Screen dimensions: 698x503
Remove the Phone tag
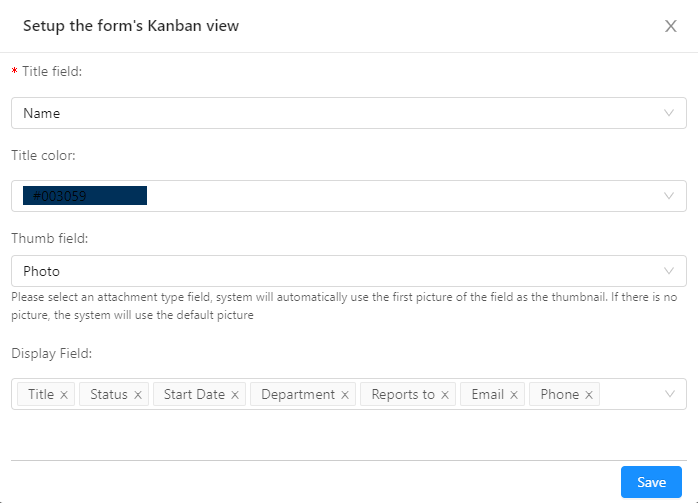coord(589,395)
